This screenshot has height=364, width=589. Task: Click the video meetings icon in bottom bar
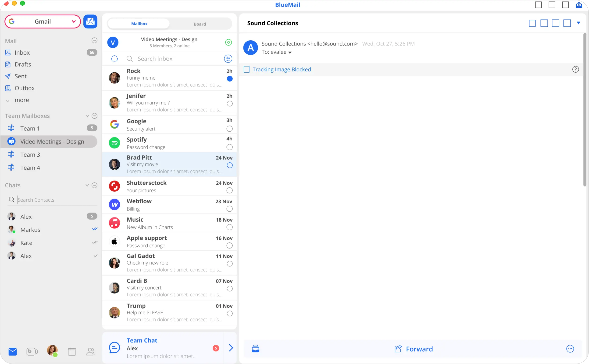tap(32, 351)
